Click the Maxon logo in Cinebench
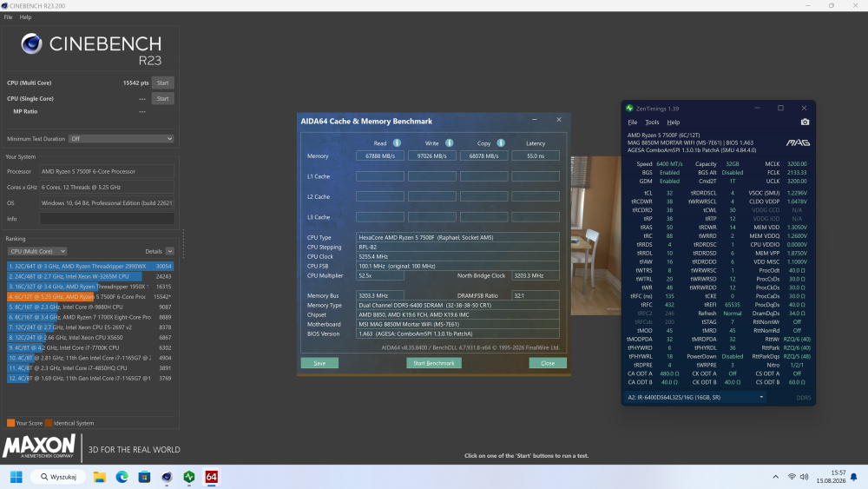Screen dimensions: 868x489 pos(39,446)
